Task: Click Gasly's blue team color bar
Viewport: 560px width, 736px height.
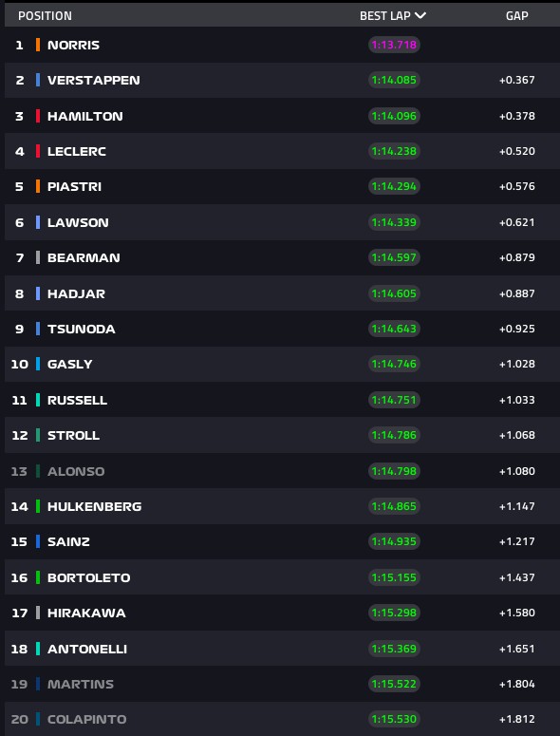Action: (x=38, y=364)
